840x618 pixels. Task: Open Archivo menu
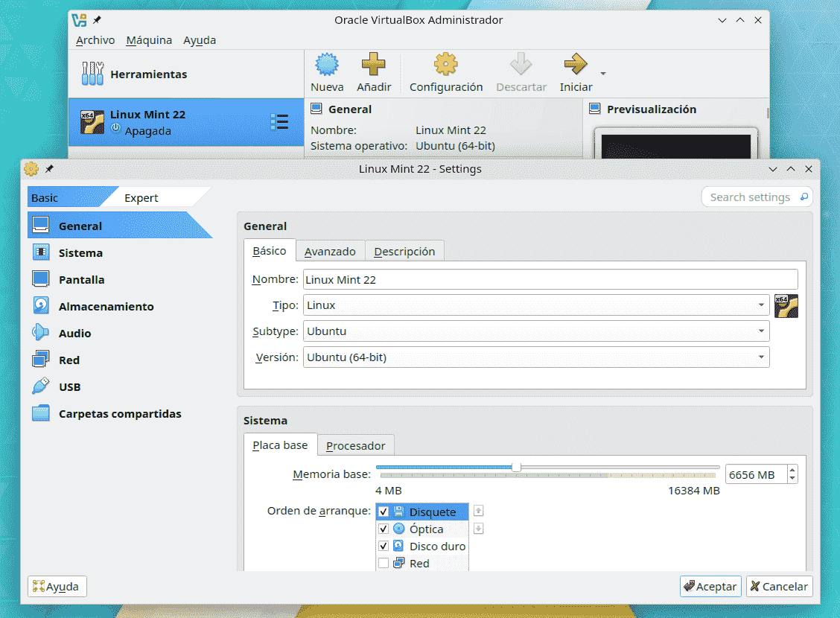(95, 40)
